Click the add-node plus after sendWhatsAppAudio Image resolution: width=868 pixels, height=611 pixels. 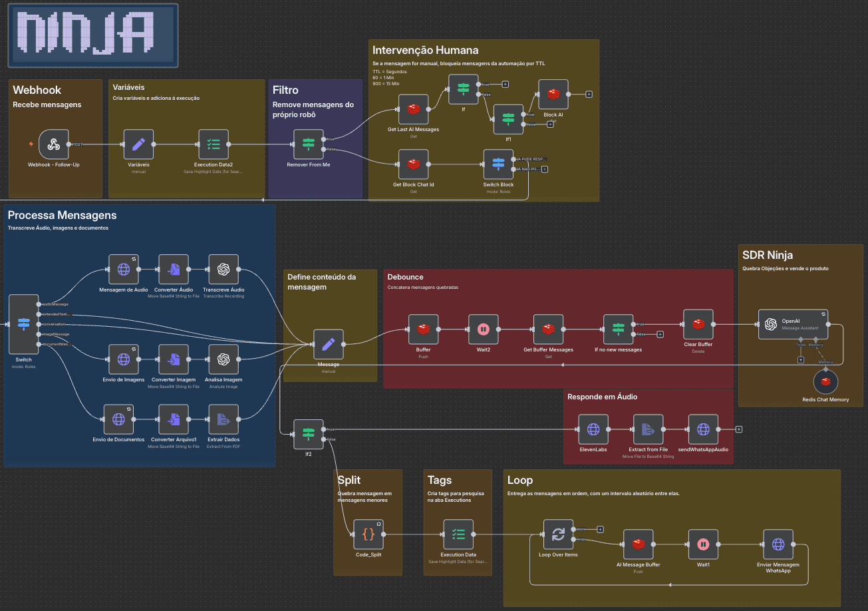(738, 429)
